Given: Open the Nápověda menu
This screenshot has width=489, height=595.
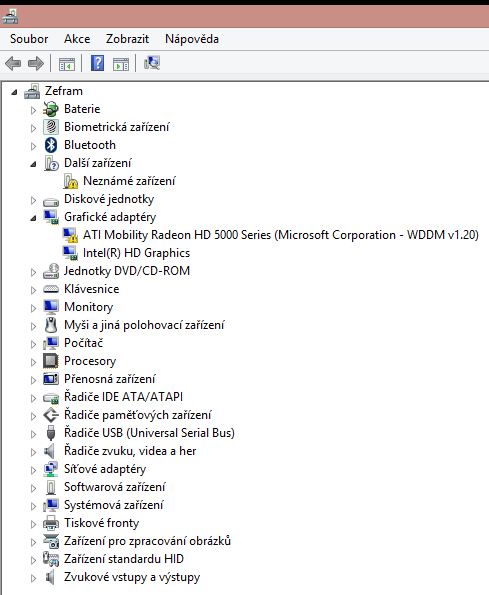Looking at the screenshot, I should tap(192, 39).
